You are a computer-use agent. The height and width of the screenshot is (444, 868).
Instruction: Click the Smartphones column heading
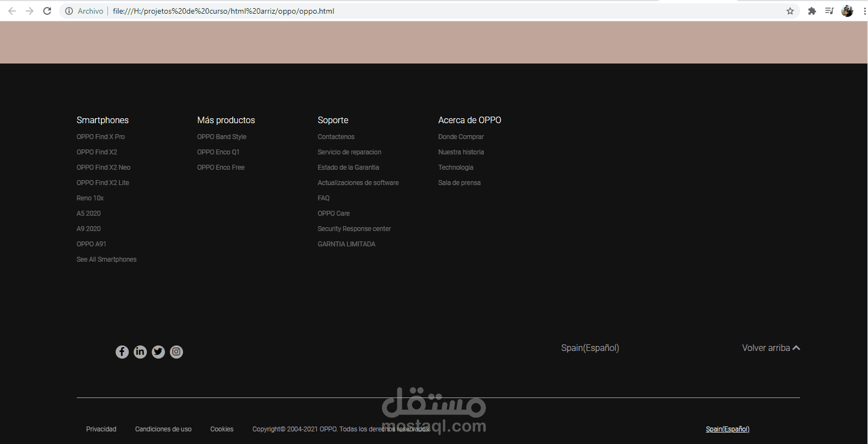(x=103, y=120)
